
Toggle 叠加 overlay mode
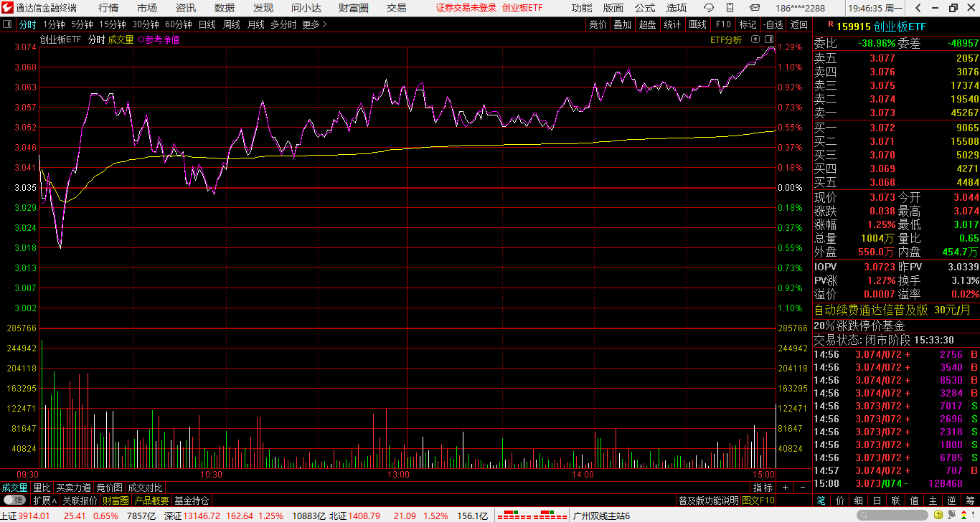tap(622, 24)
